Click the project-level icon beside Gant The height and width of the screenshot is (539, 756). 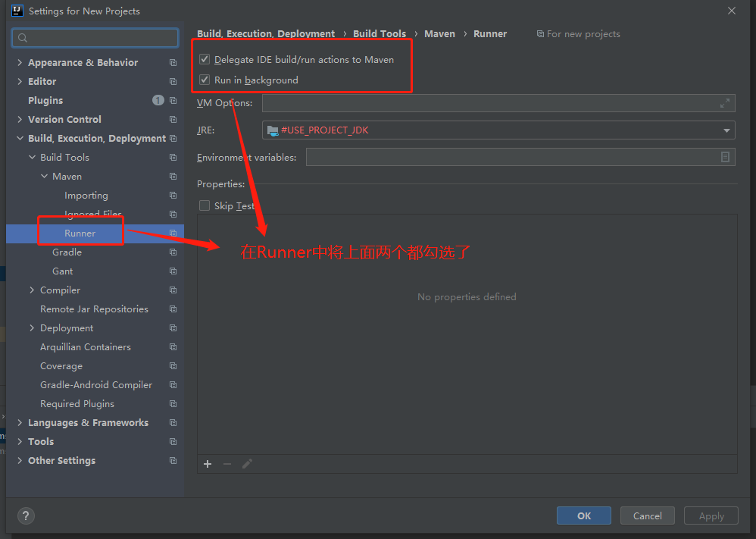(x=173, y=271)
